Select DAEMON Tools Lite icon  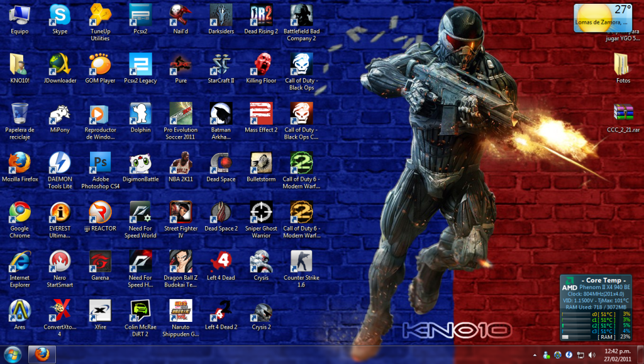pos(60,171)
